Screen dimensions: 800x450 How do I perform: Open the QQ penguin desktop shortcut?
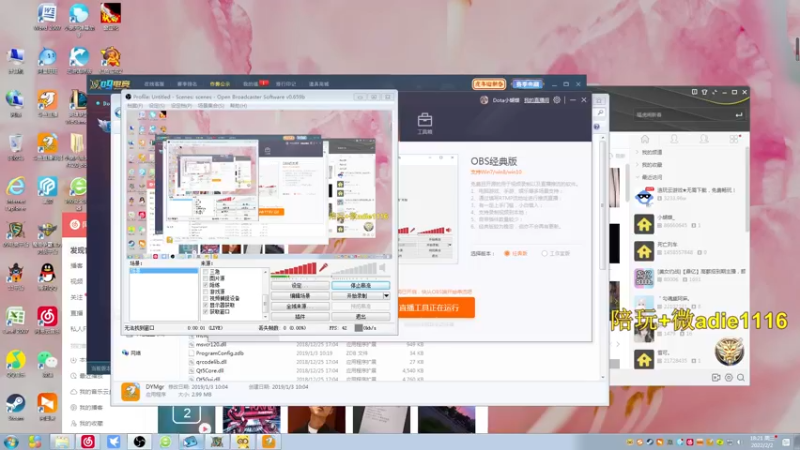coord(47,277)
